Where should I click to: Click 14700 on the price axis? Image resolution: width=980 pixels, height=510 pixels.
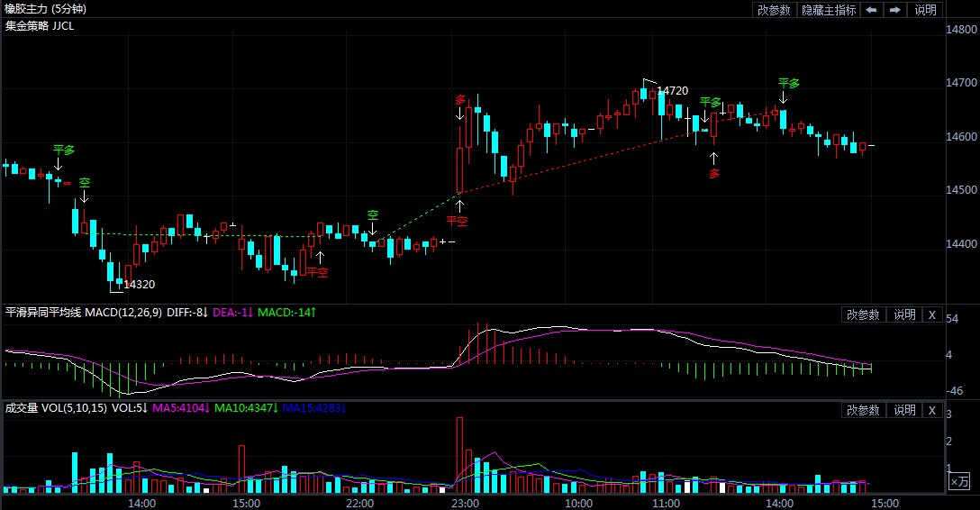(961, 83)
